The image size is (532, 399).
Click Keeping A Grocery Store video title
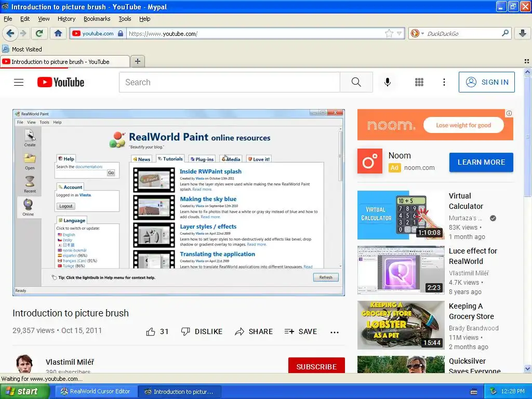pos(471,311)
